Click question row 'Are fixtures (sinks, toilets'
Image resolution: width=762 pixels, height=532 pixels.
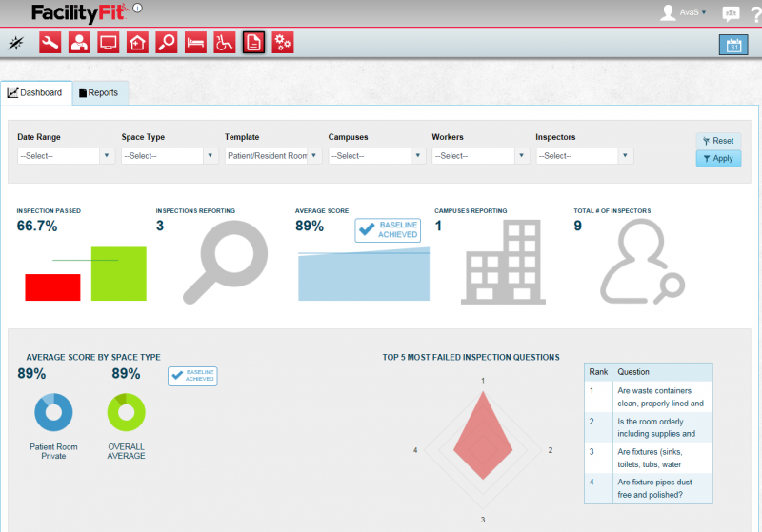649,458
